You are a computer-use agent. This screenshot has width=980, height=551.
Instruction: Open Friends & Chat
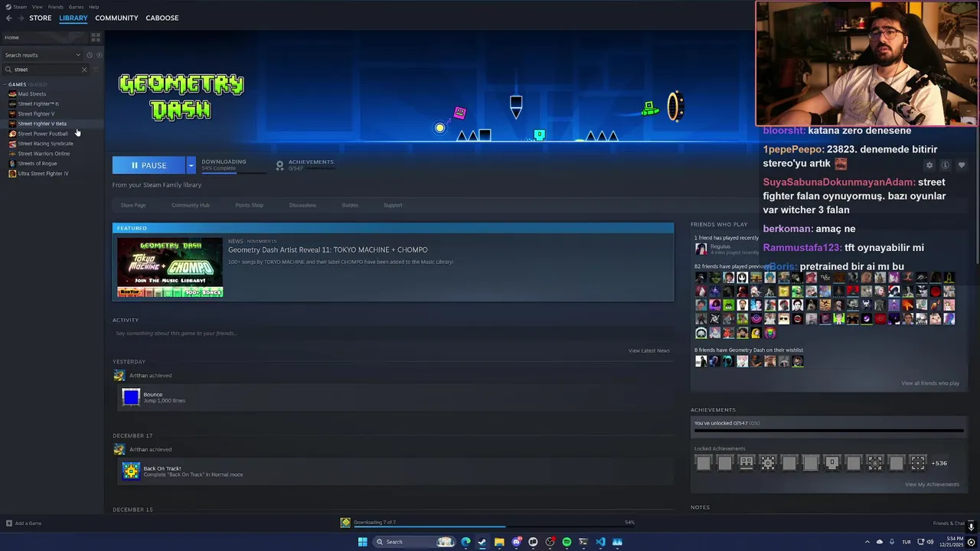click(949, 523)
